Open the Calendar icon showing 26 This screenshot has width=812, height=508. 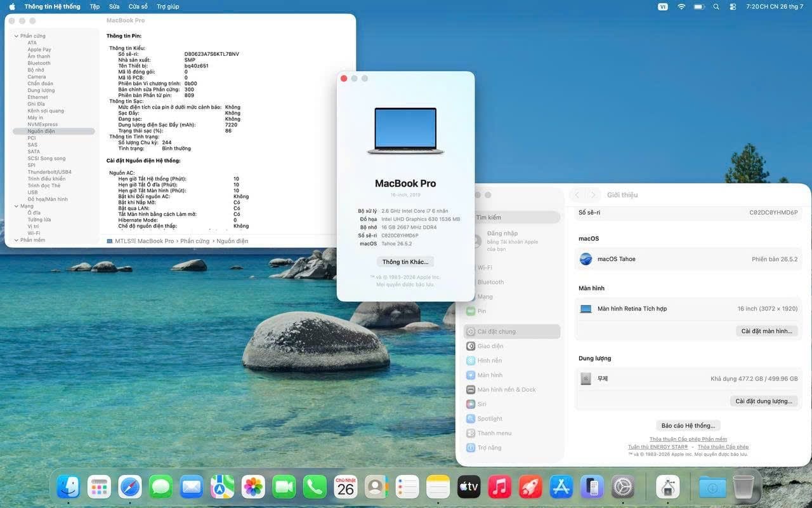pyautogui.click(x=346, y=487)
